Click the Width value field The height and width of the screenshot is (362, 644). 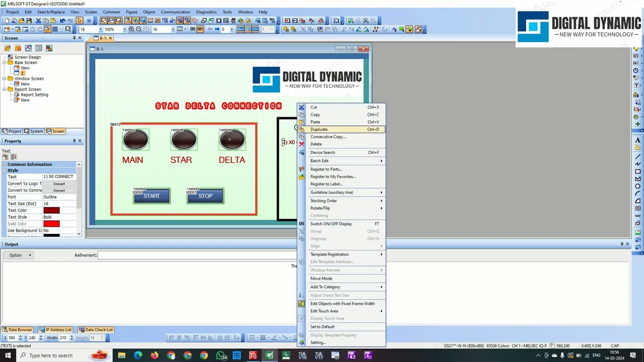click(x=64, y=338)
